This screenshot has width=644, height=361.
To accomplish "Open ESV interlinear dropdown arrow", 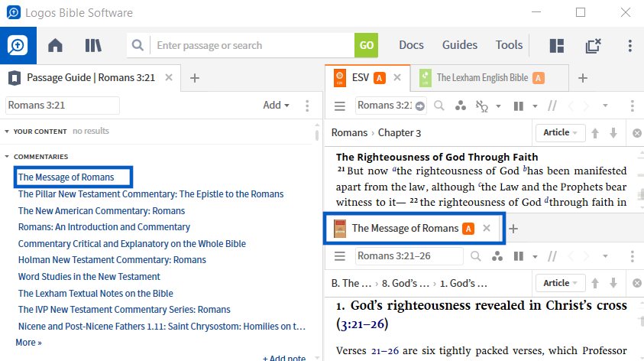I will [x=498, y=106].
